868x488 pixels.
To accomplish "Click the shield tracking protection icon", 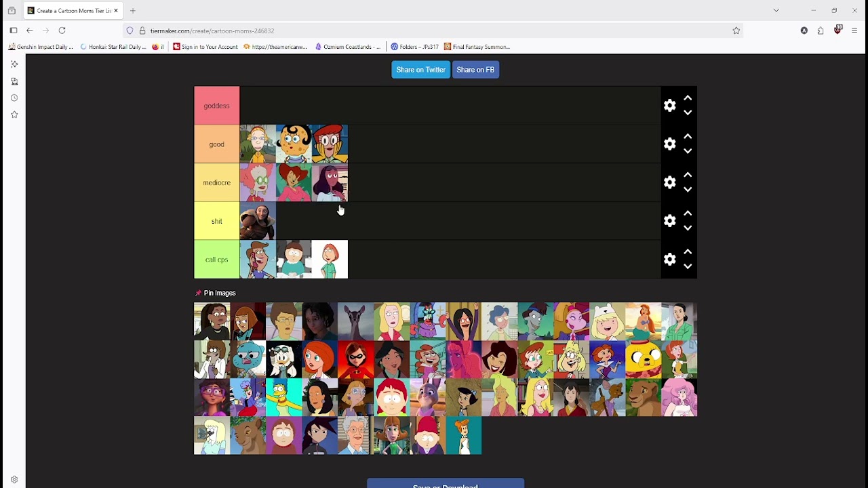I will 130,30.
